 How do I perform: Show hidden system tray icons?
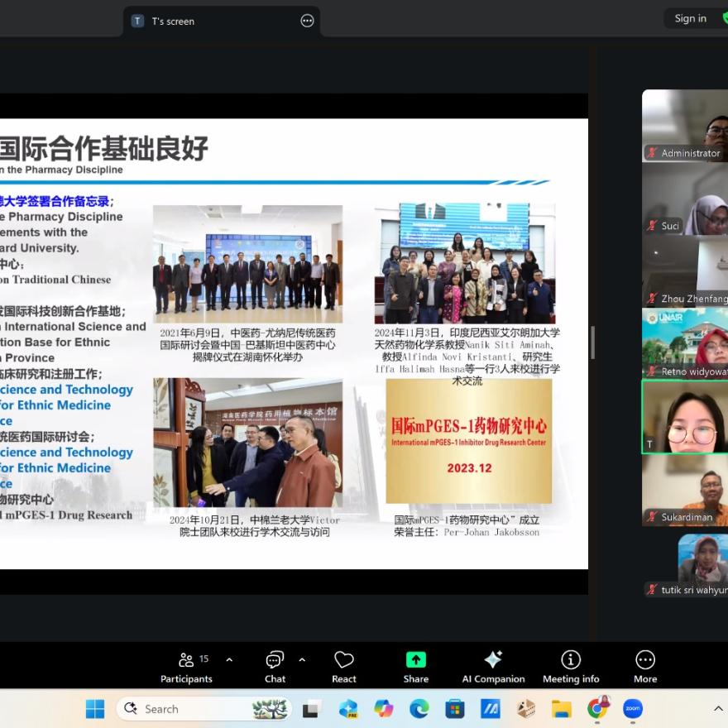tap(717, 709)
